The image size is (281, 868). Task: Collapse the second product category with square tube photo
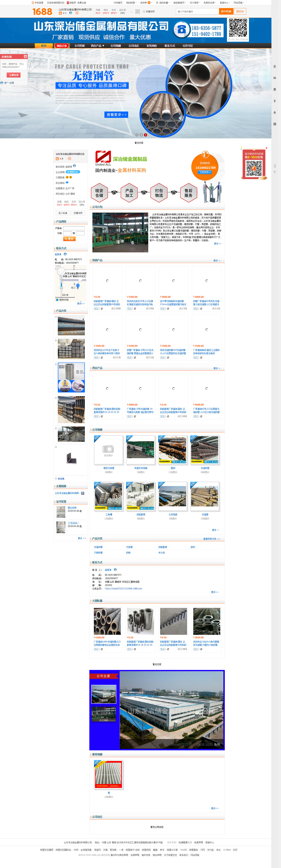coord(56,340)
